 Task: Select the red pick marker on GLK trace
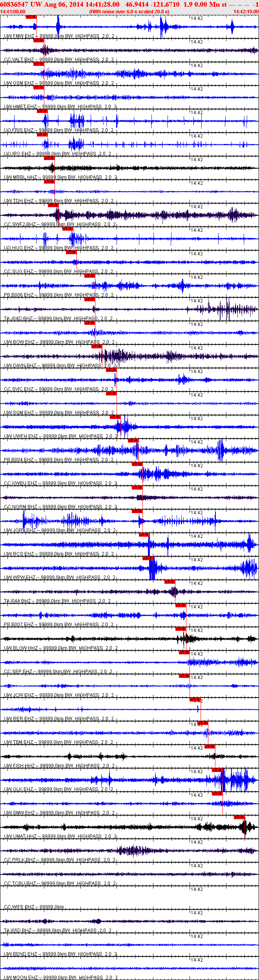(217, 770)
